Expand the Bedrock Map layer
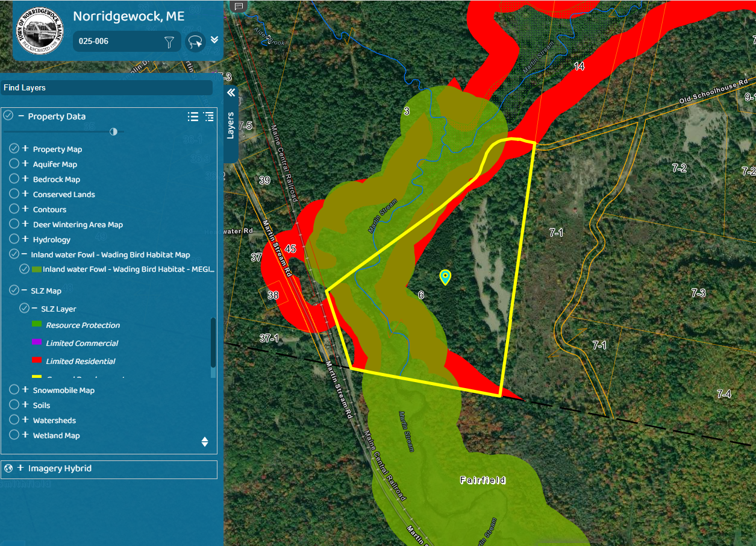This screenshot has width=756, height=546. coord(25,178)
